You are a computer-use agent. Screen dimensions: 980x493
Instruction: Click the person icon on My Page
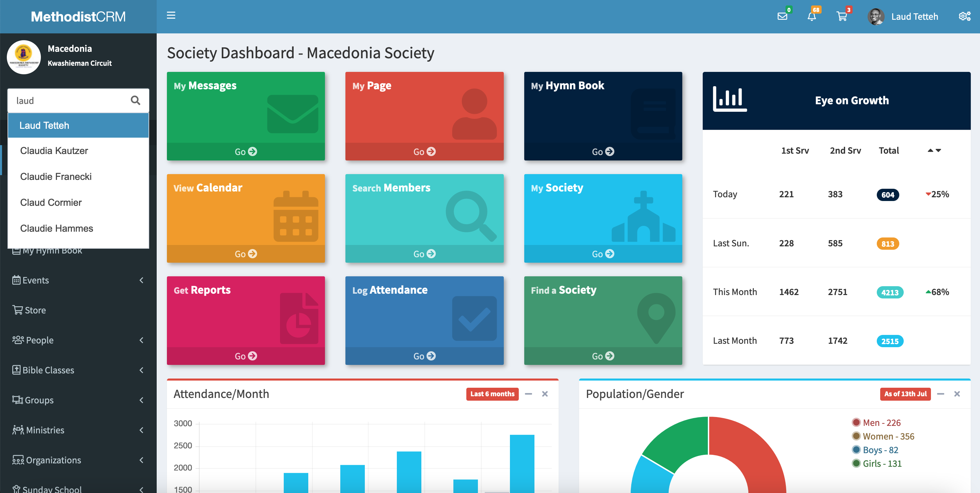474,114
